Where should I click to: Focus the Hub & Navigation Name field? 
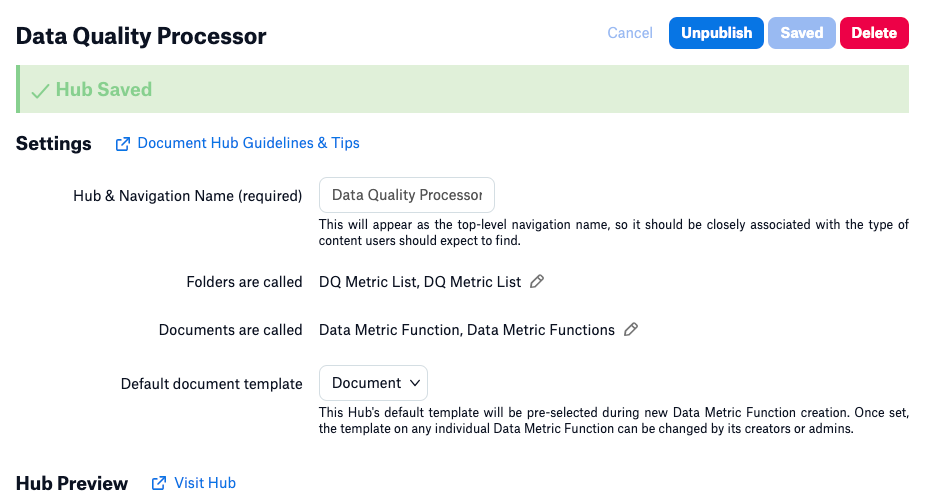click(407, 195)
